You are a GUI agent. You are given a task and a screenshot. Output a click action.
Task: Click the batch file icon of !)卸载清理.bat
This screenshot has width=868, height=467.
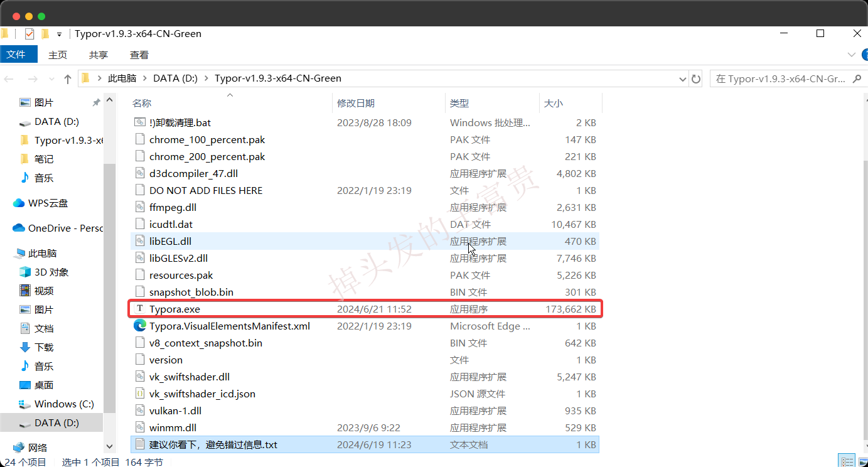(140, 123)
